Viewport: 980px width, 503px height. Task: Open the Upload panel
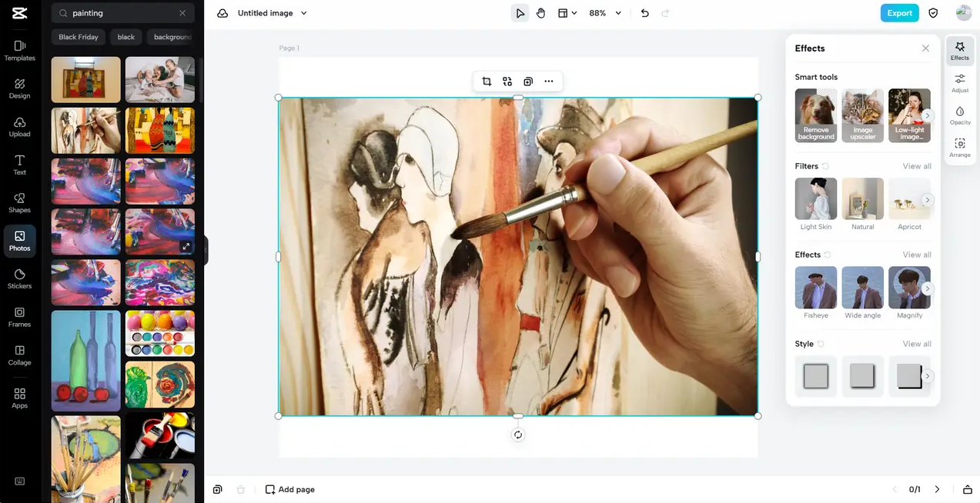20,127
